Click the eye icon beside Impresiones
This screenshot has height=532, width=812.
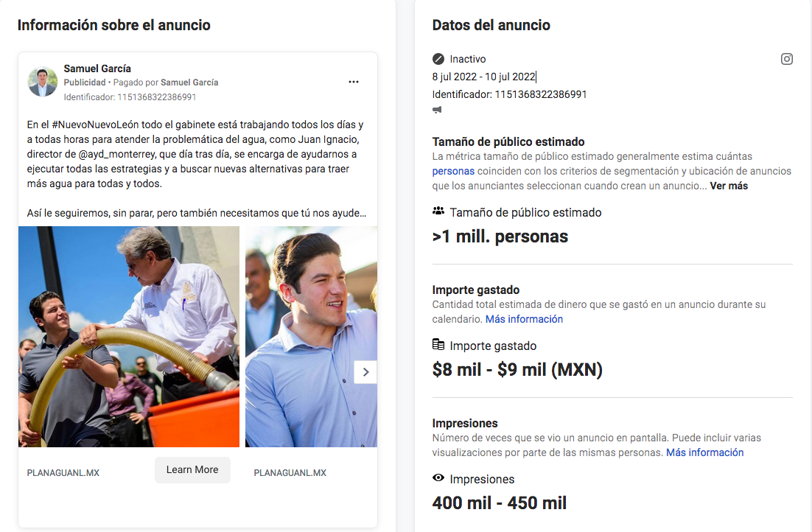coord(438,477)
